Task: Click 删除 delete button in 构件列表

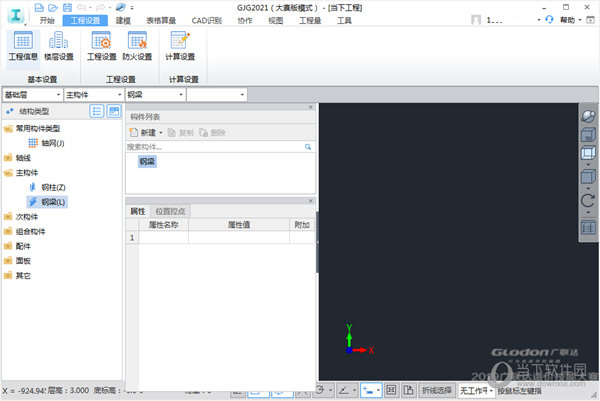Action: click(212, 133)
